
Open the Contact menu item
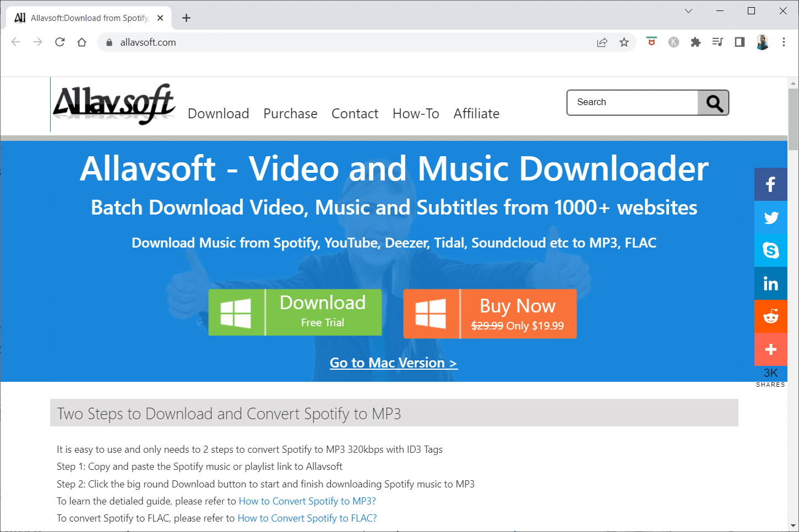pyautogui.click(x=355, y=113)
